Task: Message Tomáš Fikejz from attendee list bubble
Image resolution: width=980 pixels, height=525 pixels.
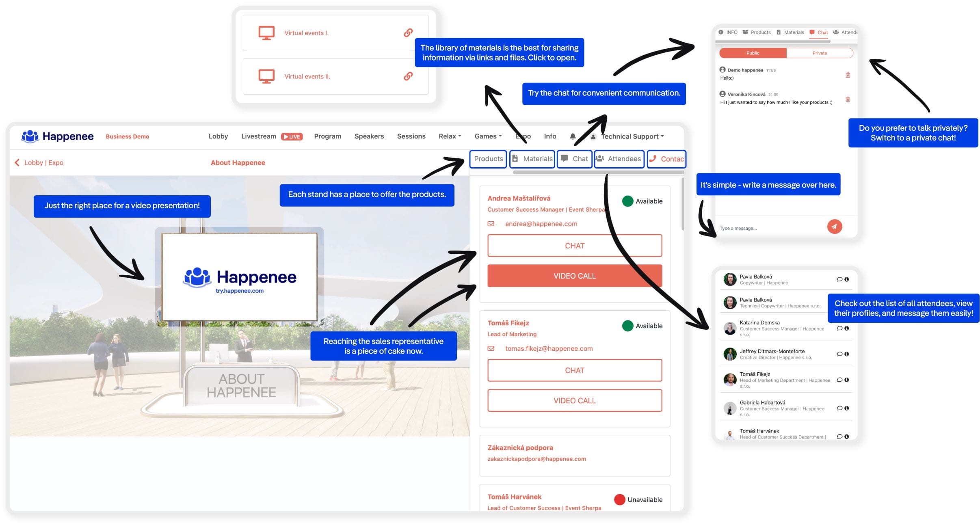Action: click(839, 380)
